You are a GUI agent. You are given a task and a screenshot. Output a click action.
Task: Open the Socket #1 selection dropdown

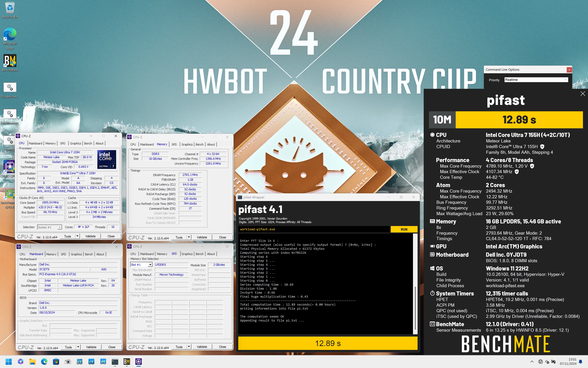click(x=49, y=227)
